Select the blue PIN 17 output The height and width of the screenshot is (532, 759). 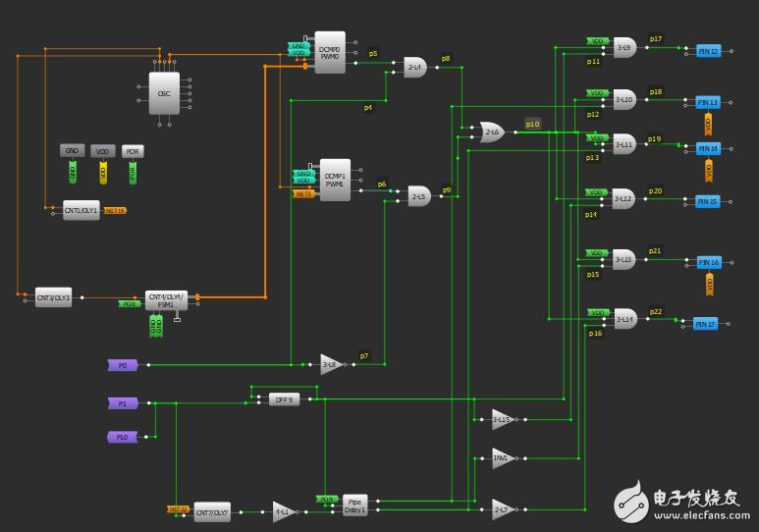tap(706, 324)
